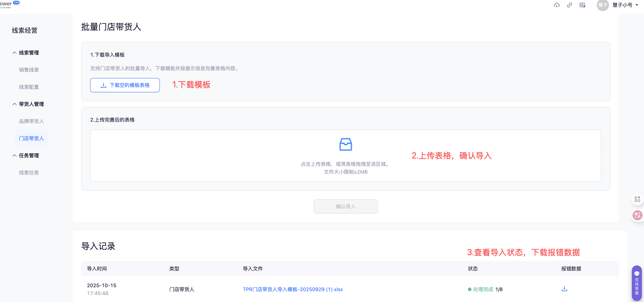Open the 慧子小号 account dropdown
644x302 pixels.
[625, 5]
